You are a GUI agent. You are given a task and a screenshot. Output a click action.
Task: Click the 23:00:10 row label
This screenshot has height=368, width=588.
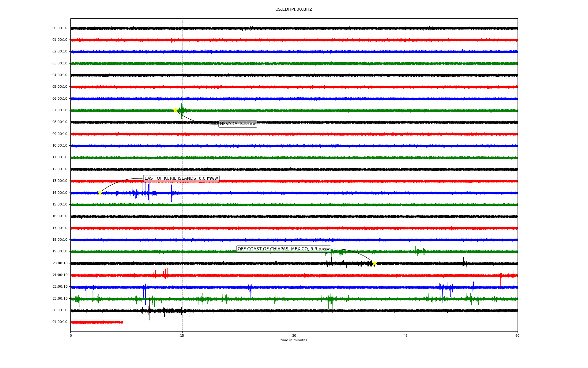coord(60,299)
